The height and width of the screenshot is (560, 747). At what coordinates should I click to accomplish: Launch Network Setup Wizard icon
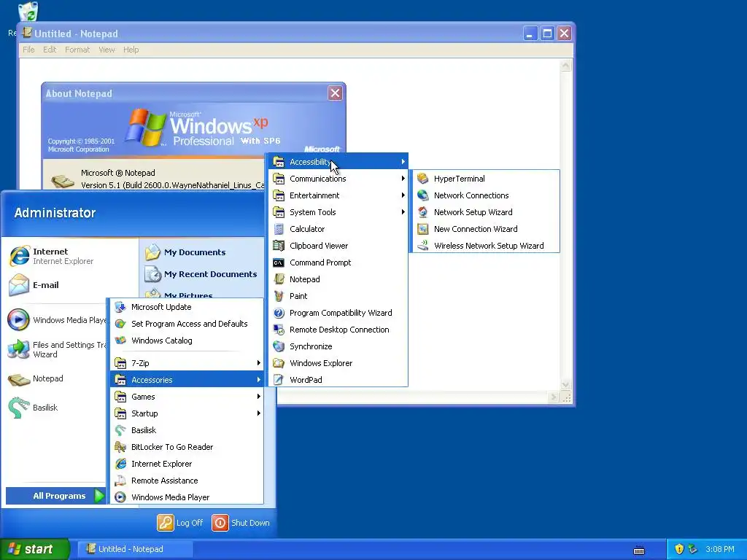pyautogui.click(x=422, y=212)
